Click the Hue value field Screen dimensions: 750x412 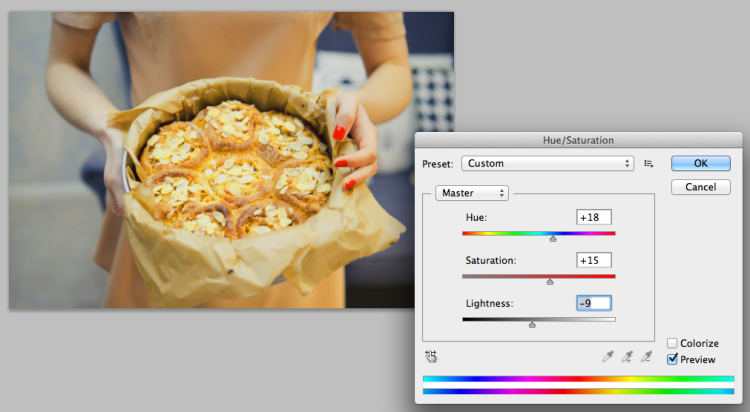click(594, 217)
